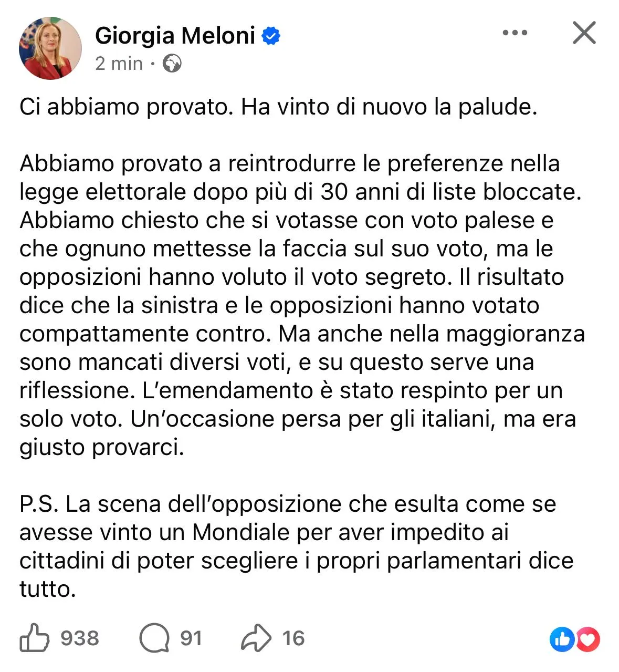View the 938 likes count
Viewport: 619px width, 672px height.
[x=80, y=638]
